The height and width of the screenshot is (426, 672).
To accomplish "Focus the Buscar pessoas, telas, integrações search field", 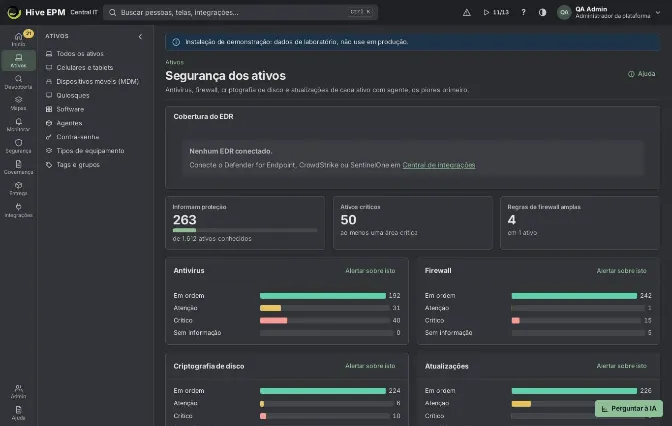I will [x=240, y=12].
